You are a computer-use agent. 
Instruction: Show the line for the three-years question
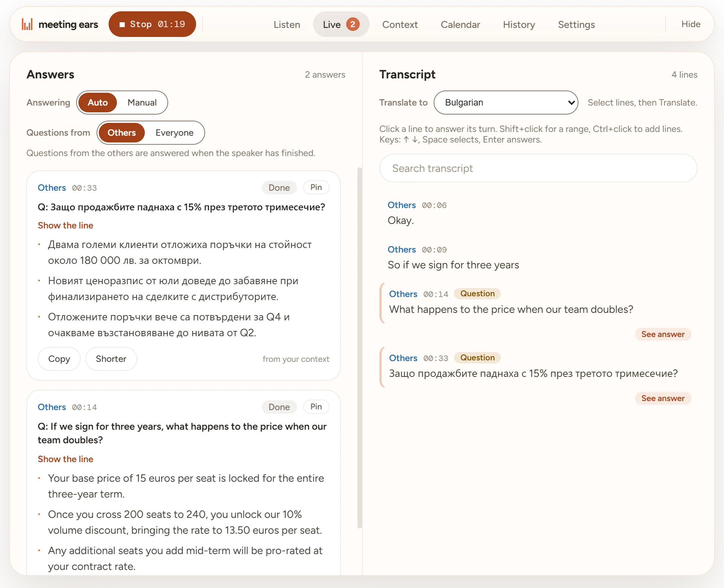tap(65, 459)
